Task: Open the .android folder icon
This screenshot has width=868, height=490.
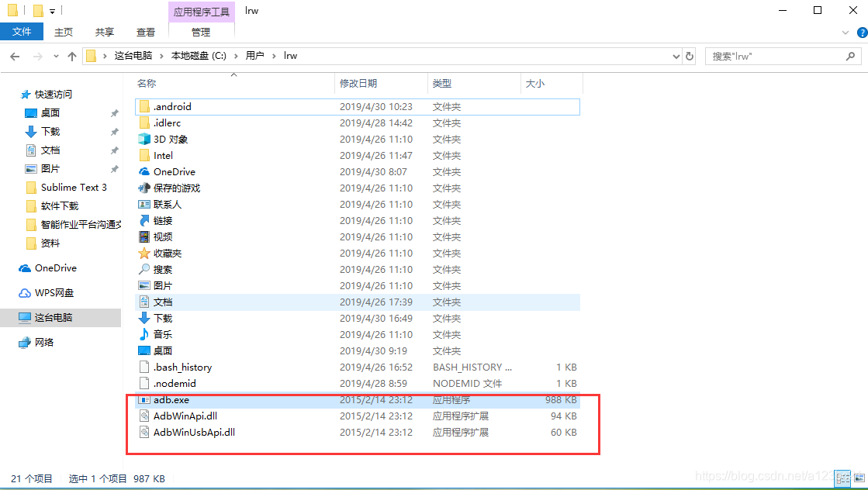Action: tap(144, 107)
